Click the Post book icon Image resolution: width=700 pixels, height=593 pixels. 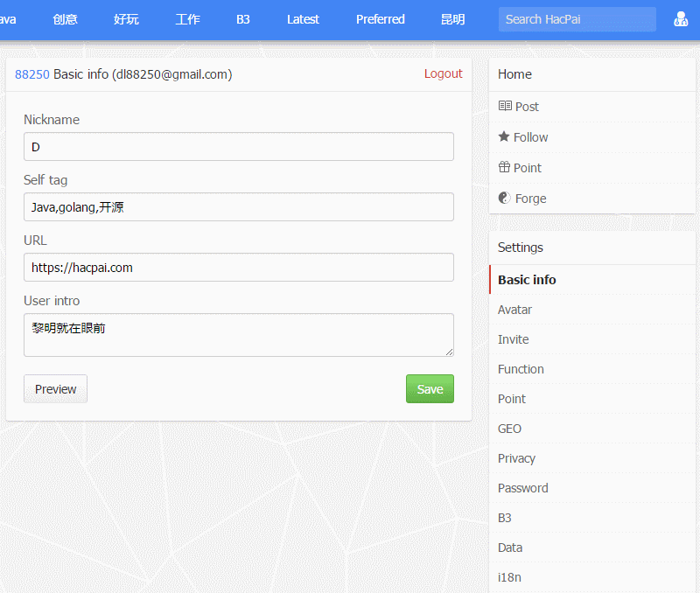click(505, 106)
